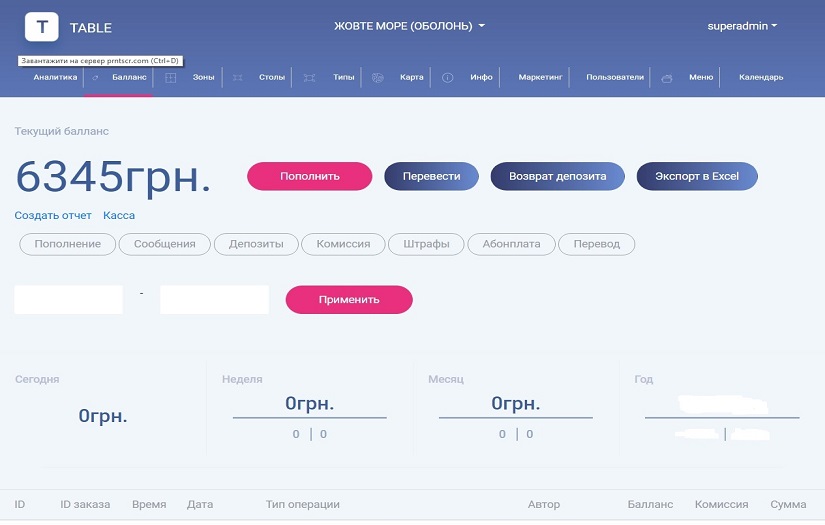Viewport: 825px width, 525px height.
Task: Click the Дата column header
Action: click(200, 504)
